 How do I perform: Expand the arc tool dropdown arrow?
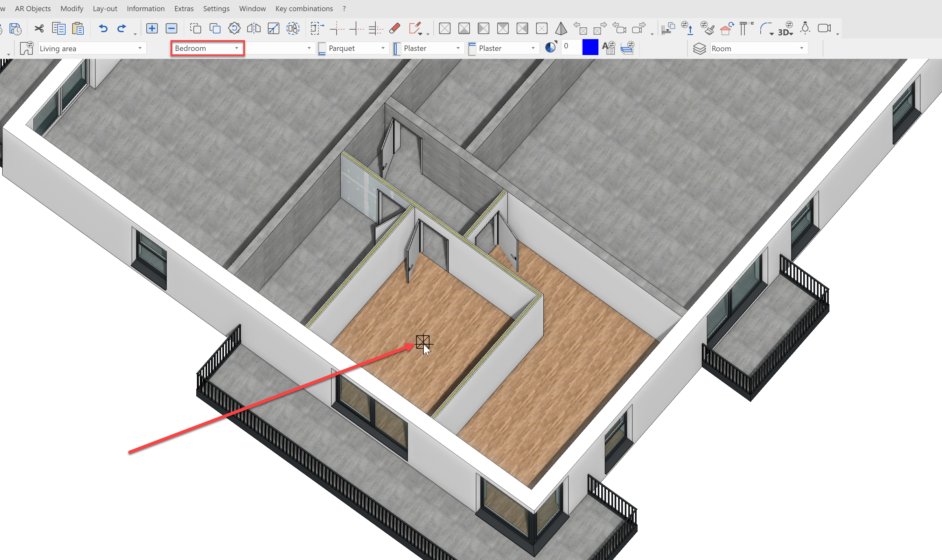point(771,34)
